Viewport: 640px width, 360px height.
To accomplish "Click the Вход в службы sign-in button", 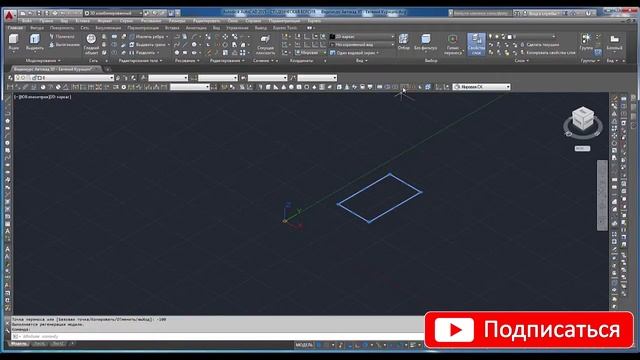I will 542,13.
